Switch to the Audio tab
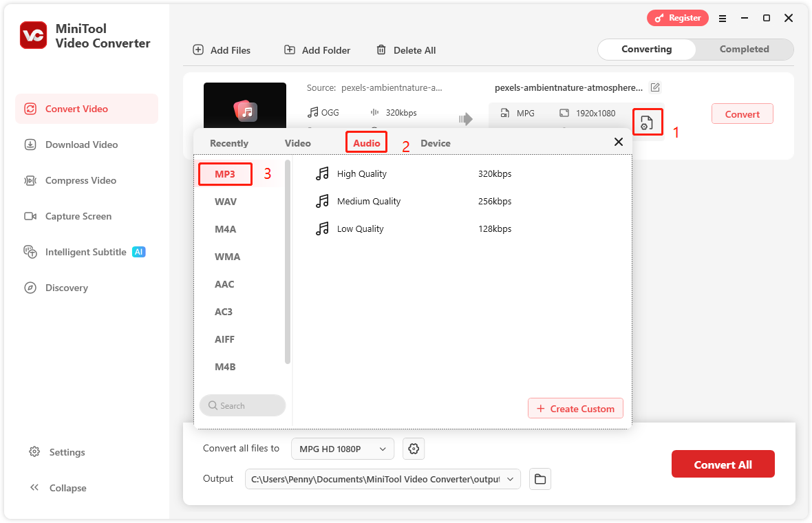812x523 pixels. 366,142
